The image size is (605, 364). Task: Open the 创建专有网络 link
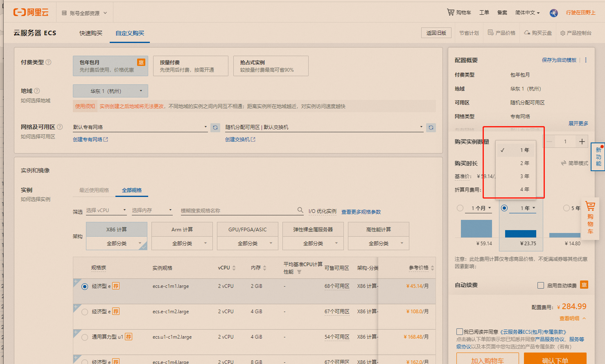(x=90, y=139)
